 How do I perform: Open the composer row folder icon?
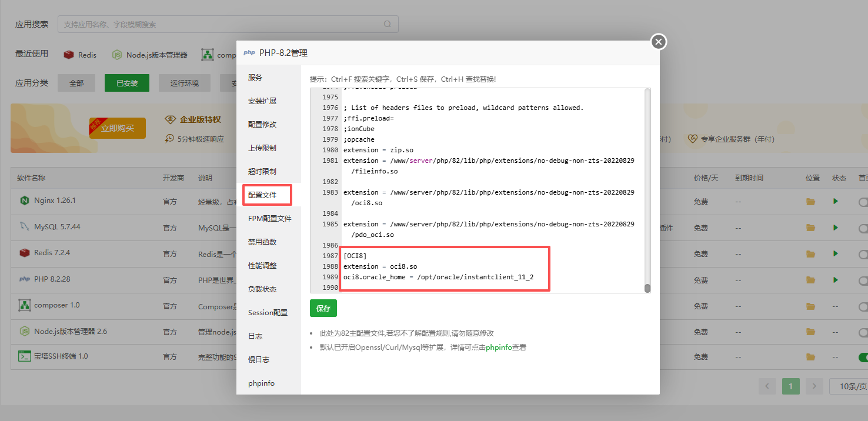coord(811,306)
